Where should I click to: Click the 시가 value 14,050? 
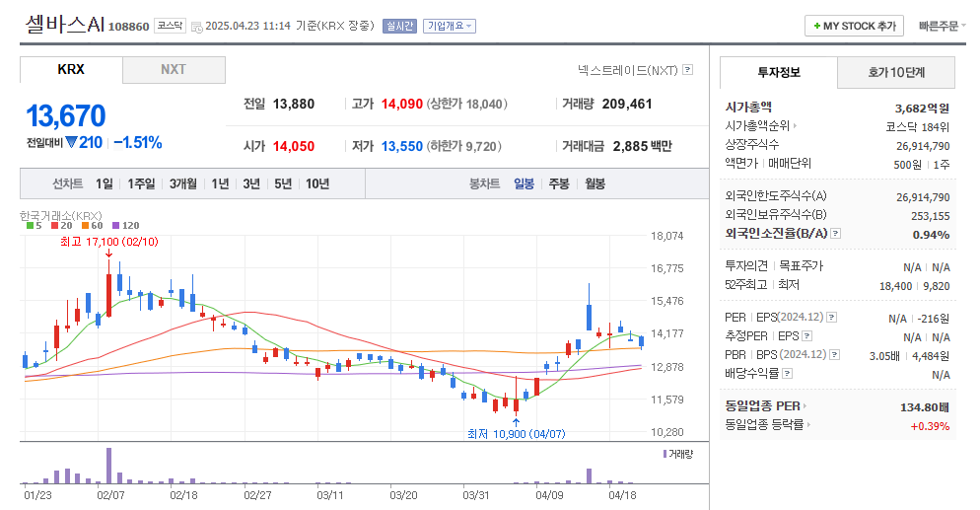click(x=294, y=146)
